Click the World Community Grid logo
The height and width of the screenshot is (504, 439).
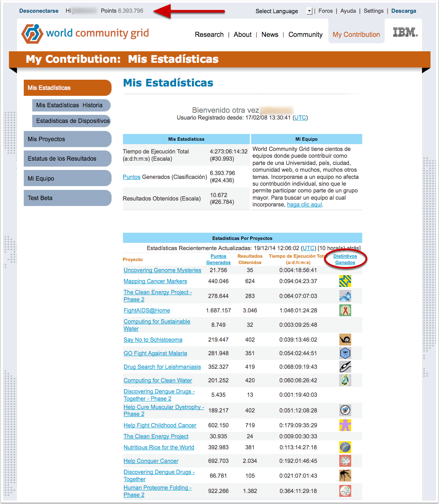tap(85, 33)
